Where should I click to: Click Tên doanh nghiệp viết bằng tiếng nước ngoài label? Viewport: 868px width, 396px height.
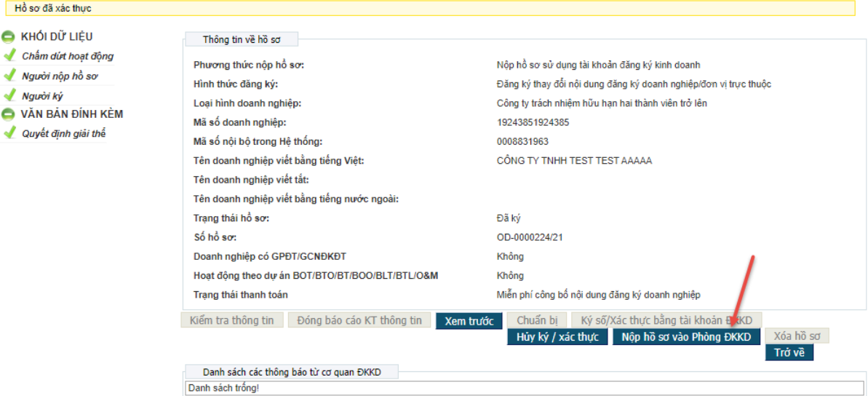coord(297,199)
